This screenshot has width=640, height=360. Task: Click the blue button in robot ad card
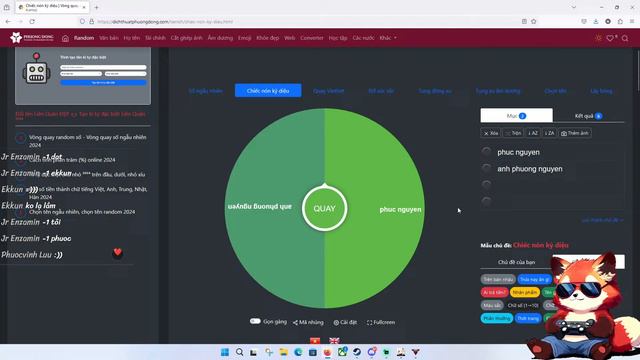(x=103, y=82)
